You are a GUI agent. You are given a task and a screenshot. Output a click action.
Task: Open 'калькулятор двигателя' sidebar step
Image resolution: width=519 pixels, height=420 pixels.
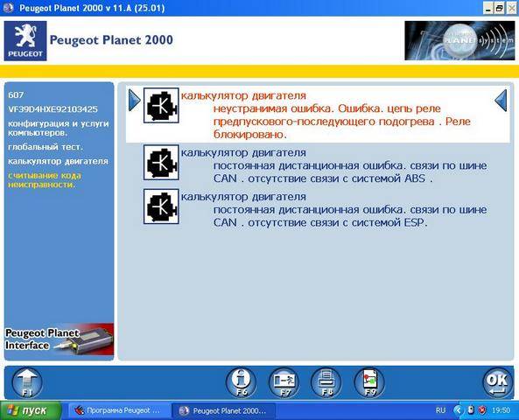point(58,161)
